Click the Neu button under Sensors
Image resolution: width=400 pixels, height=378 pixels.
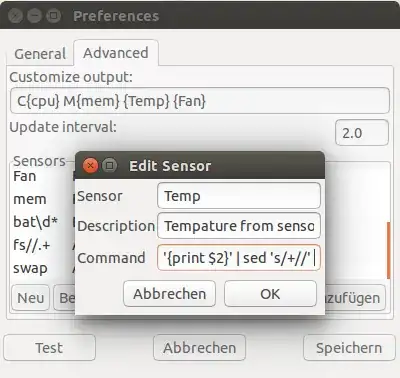pos(30,298)
